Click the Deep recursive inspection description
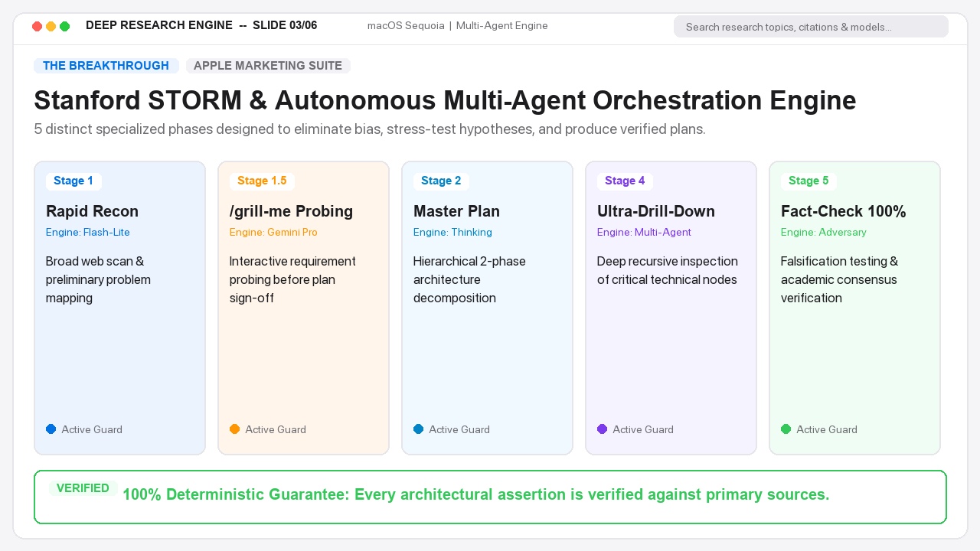 click(x=668, y=270)
